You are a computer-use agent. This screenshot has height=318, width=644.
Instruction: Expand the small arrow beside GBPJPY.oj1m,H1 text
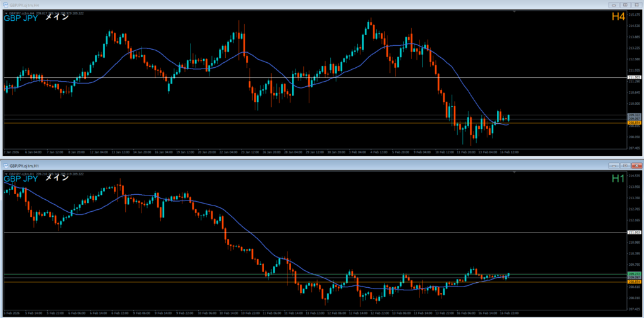tap(5, 174)
